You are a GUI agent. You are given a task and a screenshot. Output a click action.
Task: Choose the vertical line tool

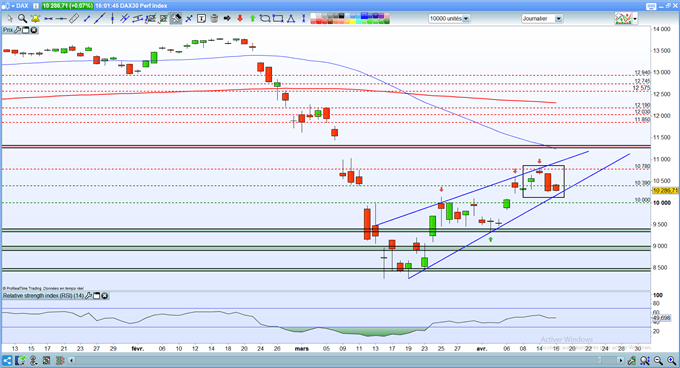pos(112,19)
